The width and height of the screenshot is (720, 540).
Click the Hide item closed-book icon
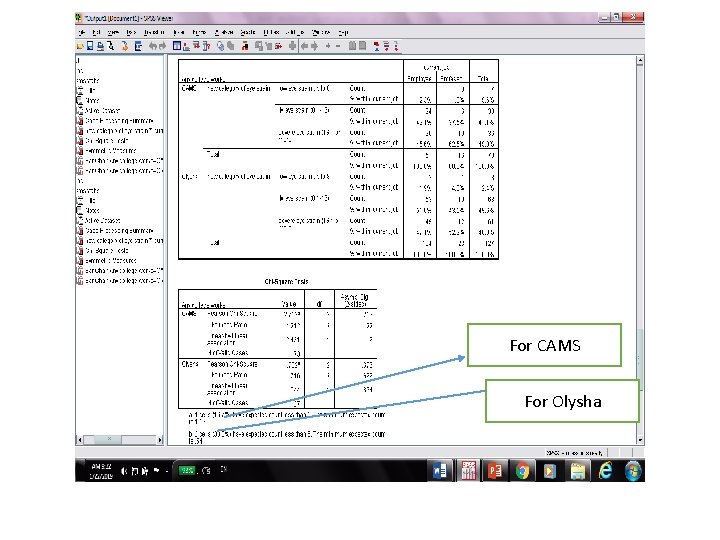coord(362,46)
